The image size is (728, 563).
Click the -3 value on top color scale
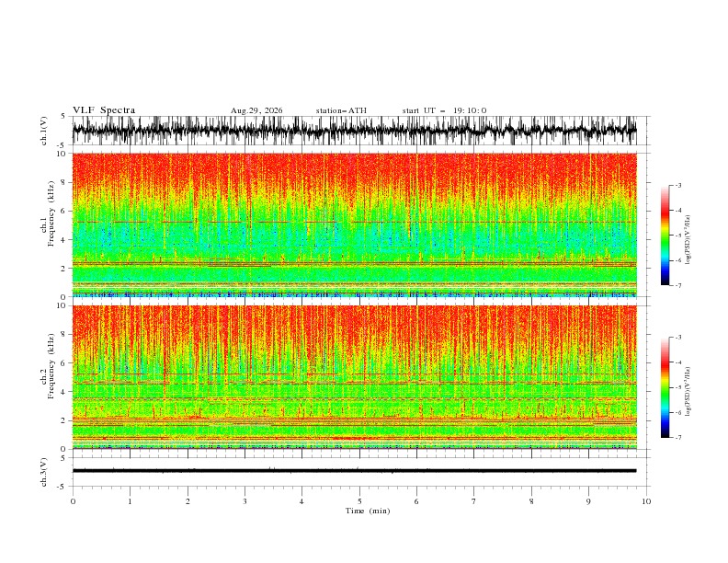[x=677, y=185]
